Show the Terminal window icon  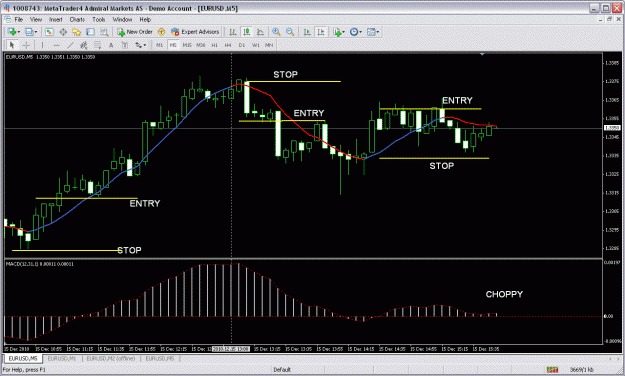pyautogui.click(x=90, y=32)
